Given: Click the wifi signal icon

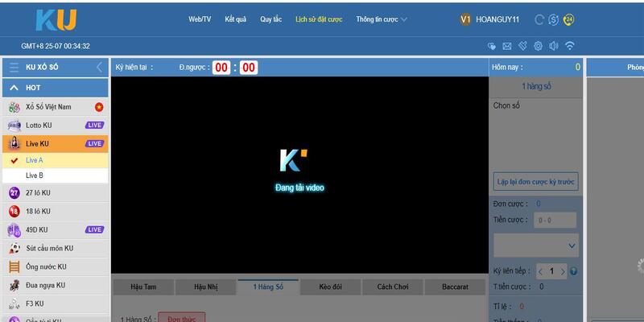Looking at the screenshot, I should [569, 46].
